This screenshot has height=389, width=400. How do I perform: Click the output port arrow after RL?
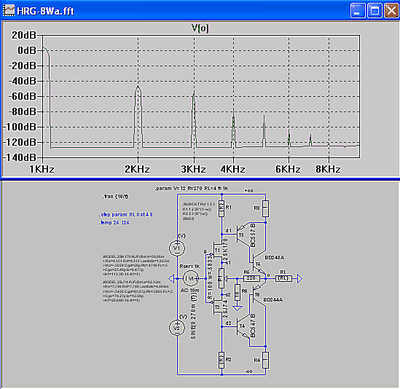click(x=299, y=278)
